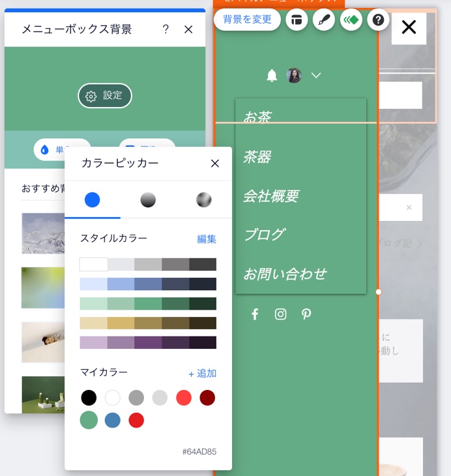Viewport: 451px width, 476px height.
Task: Select the お問い合わせ menu item
Action: pyautogui.click(x=285, y=274)
